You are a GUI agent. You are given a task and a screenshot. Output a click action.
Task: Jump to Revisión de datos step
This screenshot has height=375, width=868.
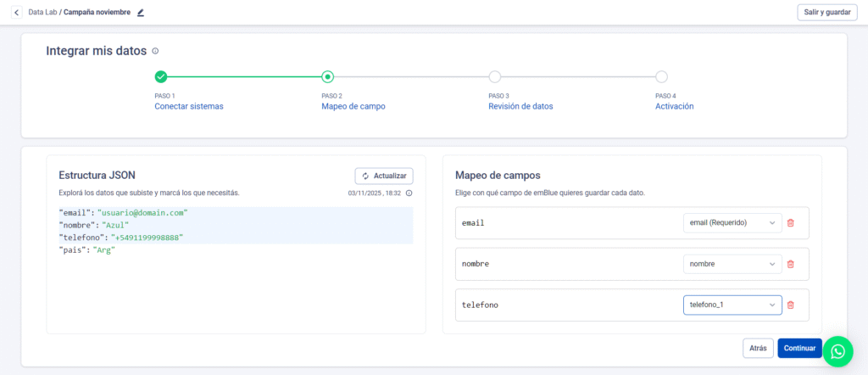520,107
